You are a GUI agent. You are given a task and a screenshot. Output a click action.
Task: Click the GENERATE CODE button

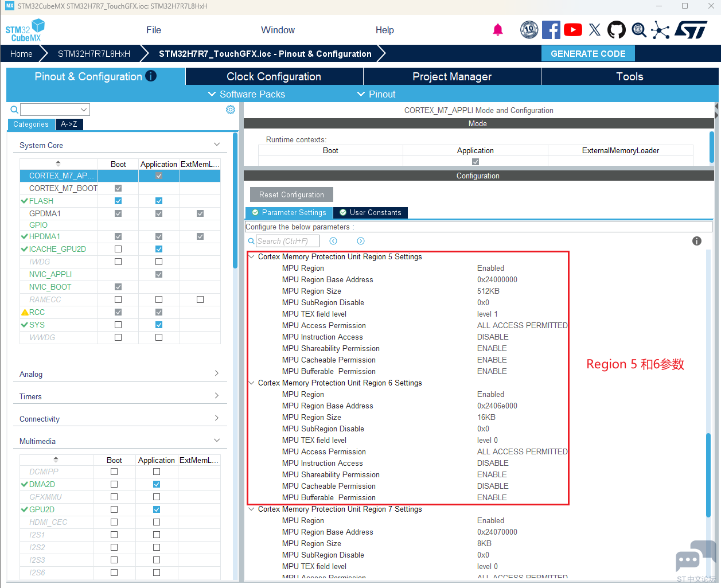point(588,53)
